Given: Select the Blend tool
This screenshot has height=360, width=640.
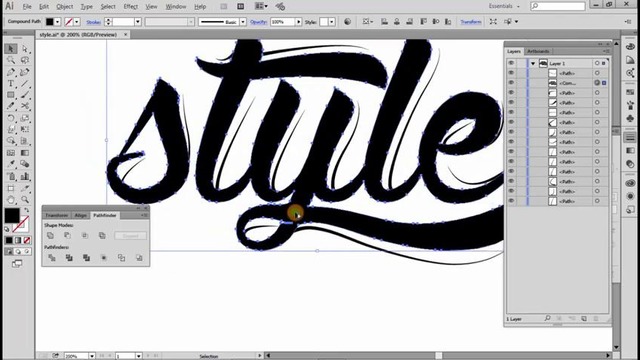Looking at the screenshot, I should click(25, 164).
